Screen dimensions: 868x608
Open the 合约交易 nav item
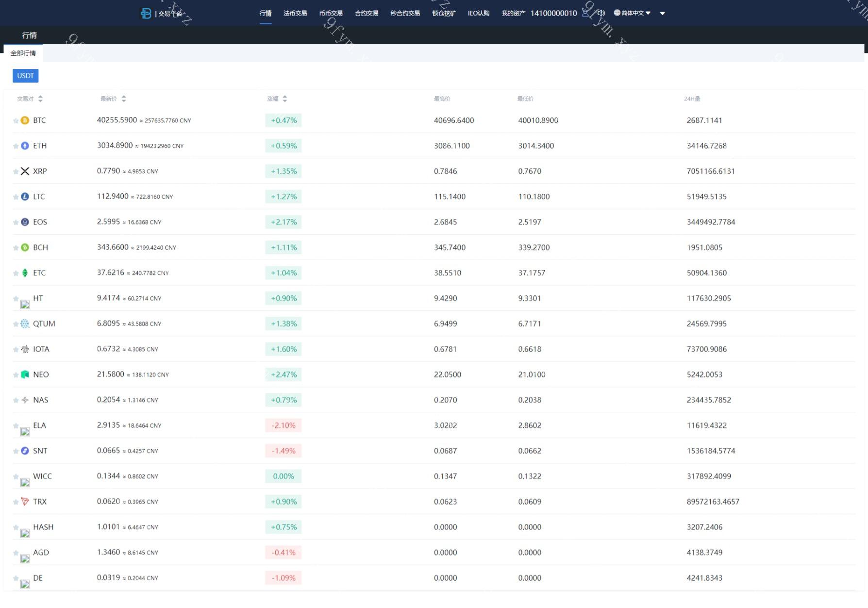(x=367, y=13)
